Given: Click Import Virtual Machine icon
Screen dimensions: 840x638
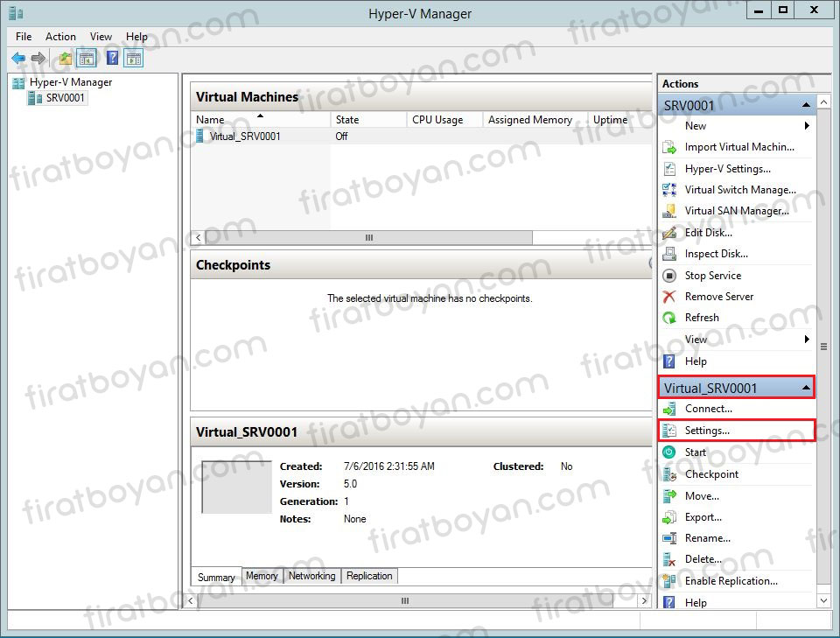Looking at the screenshot, I should (669, 147).
